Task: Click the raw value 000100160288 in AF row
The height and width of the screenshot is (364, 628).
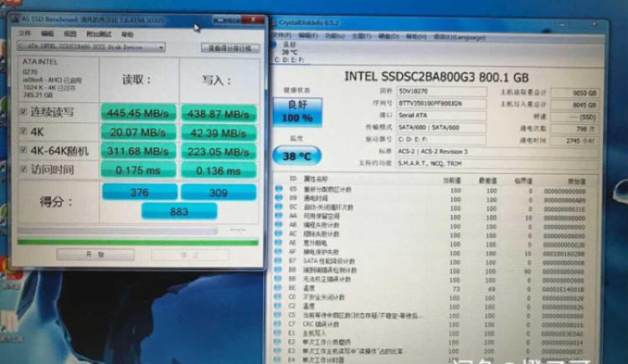Action: click(564, 254)
